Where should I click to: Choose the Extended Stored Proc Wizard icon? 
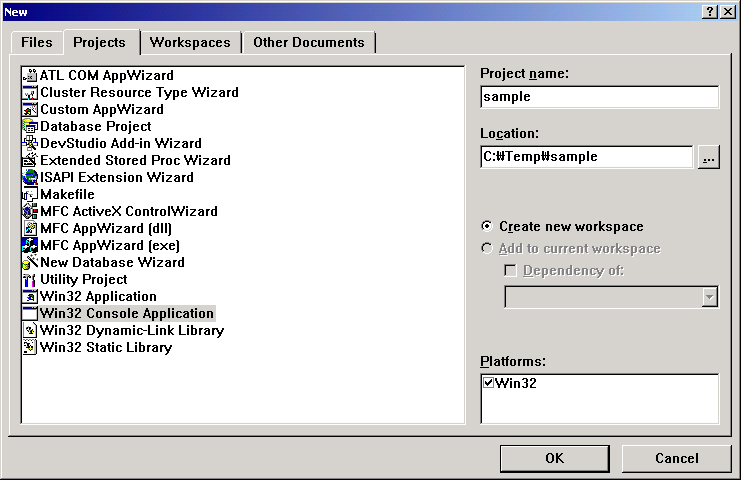click(30, 160)
